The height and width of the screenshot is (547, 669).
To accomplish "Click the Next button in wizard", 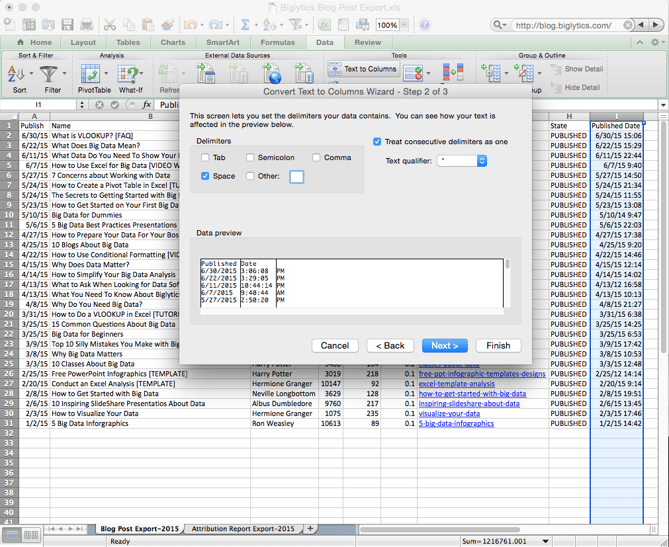I will pos(444,345).
